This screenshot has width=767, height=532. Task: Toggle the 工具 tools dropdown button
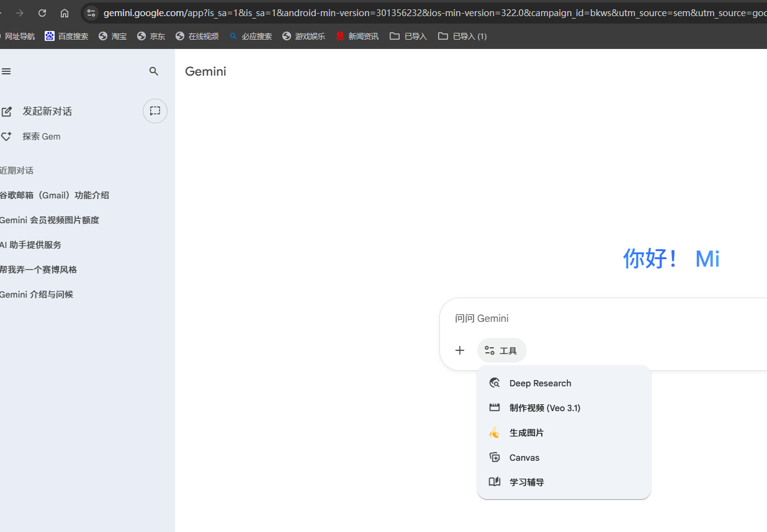tap(501, 350)
